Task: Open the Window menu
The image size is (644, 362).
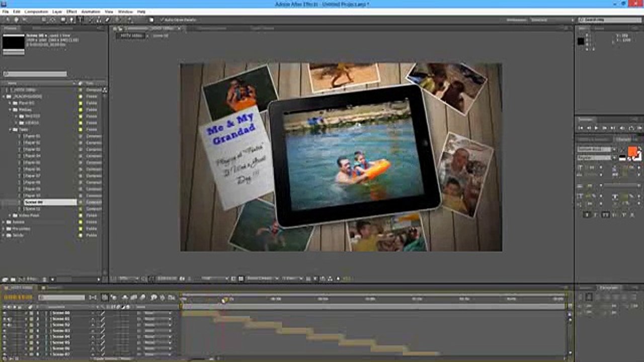Action: tap(125, 12)
